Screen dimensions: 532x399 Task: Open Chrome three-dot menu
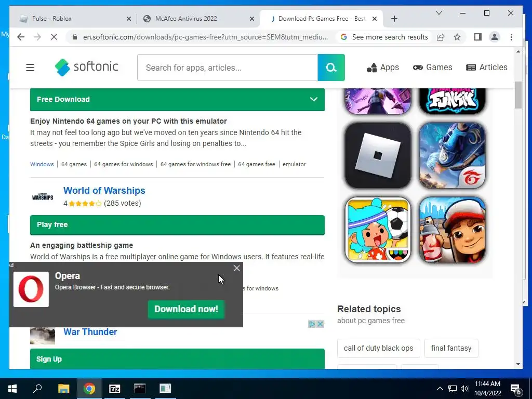[511, 37]
